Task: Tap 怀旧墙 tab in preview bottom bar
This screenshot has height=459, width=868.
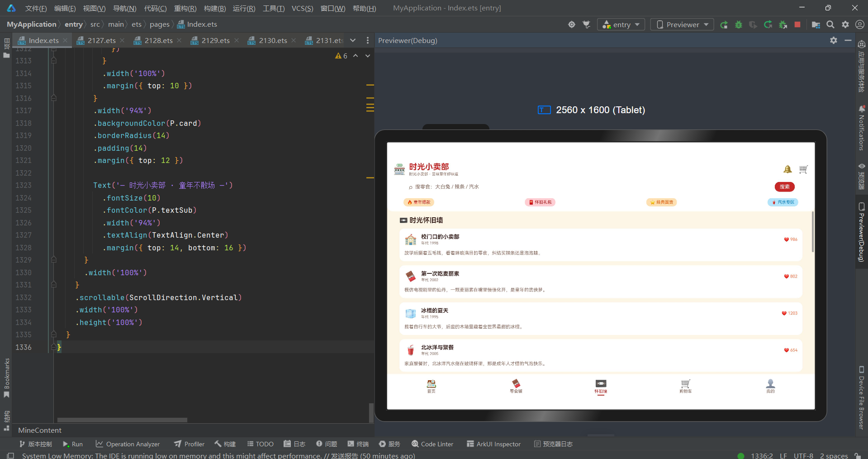Action: (x=601, y=386)
